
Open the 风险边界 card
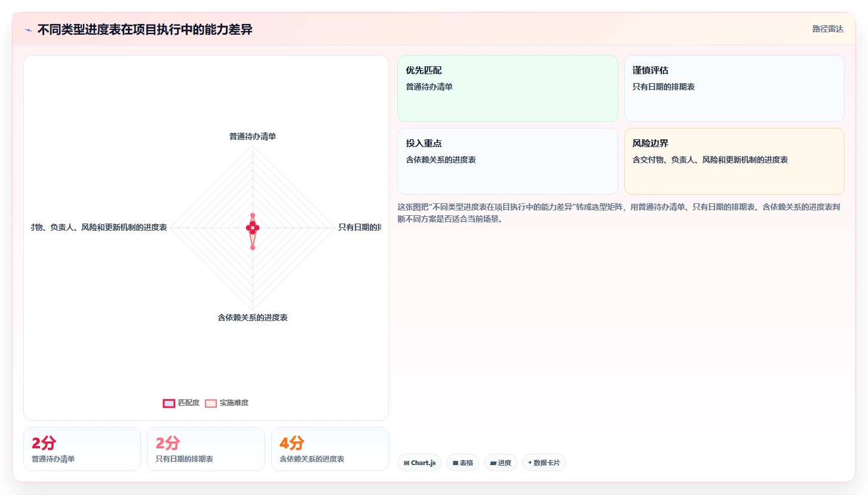coord(734,161)
